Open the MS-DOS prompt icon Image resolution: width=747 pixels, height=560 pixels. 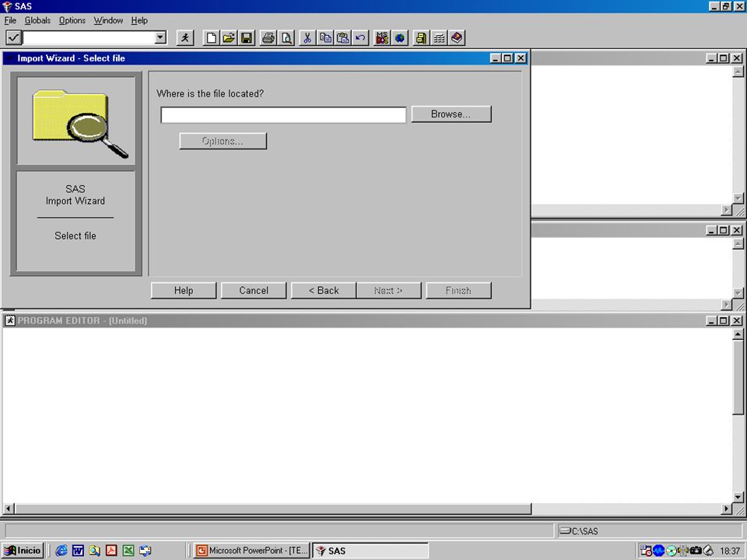coord(382,37)
